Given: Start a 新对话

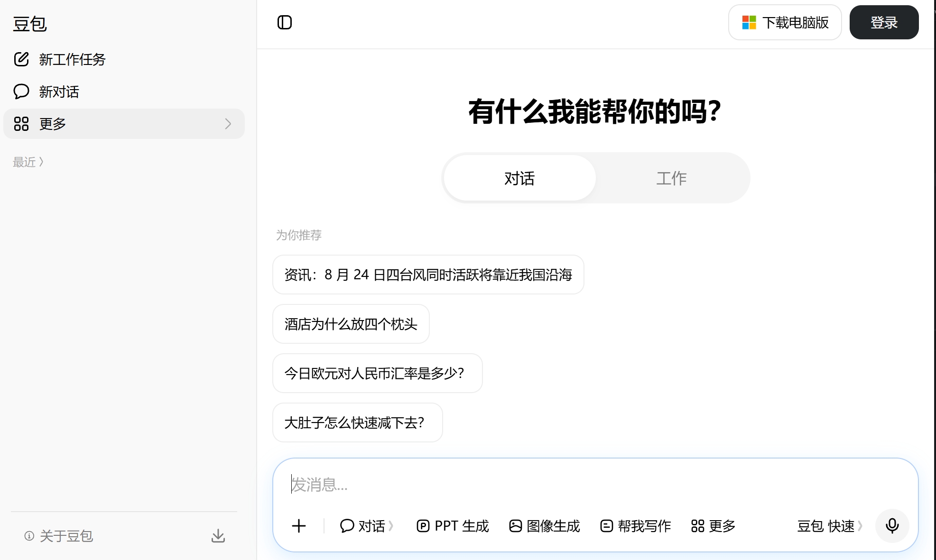Looking at the screenshot, I should 124,92.
